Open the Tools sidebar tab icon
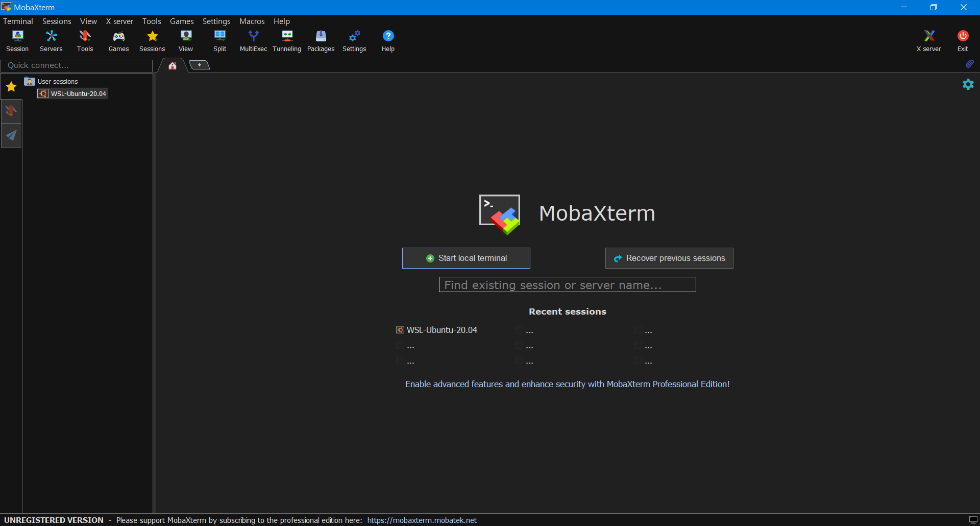 11,111
